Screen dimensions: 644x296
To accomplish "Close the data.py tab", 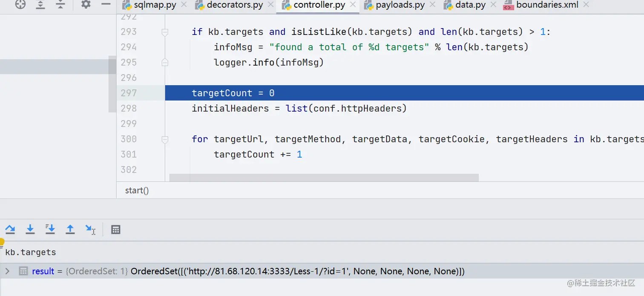I will point(494,5).
